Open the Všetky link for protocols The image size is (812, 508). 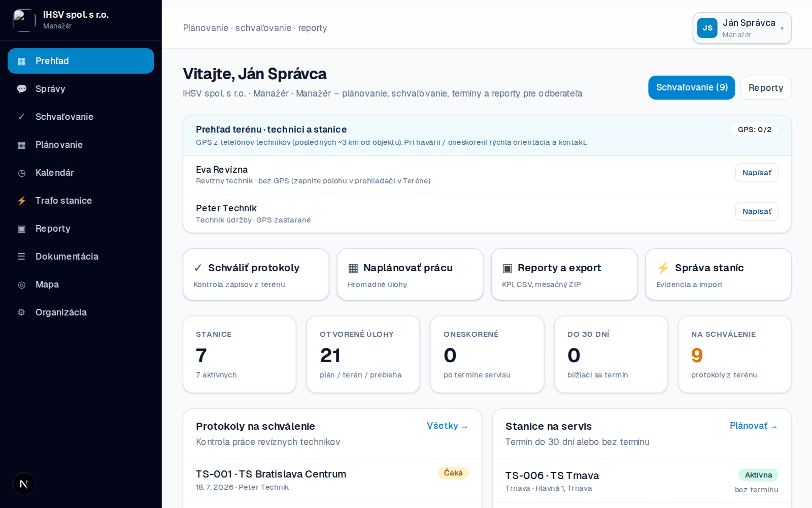(447, 426)
